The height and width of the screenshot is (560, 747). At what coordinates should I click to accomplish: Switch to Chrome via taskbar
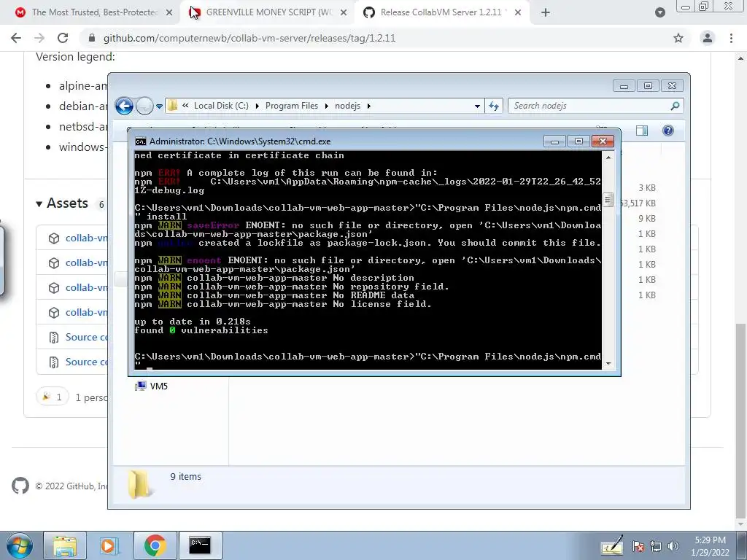point(155,545)
